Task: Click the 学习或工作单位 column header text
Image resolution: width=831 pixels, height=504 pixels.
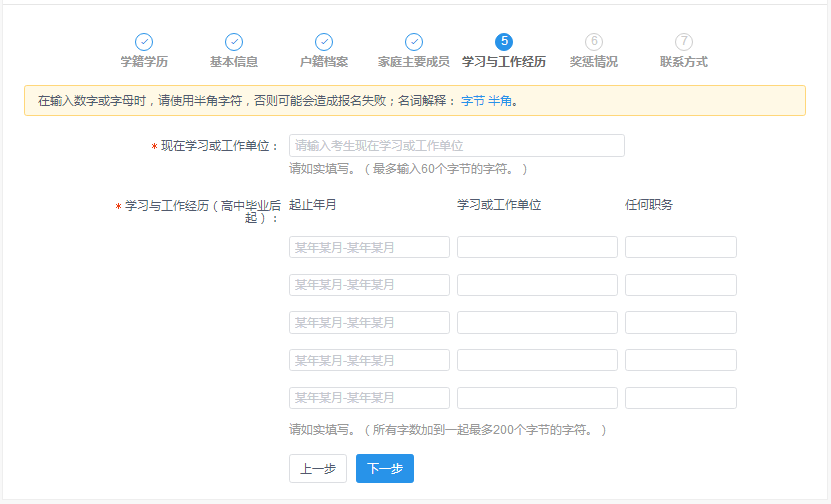Action: [x=499, y=205]
